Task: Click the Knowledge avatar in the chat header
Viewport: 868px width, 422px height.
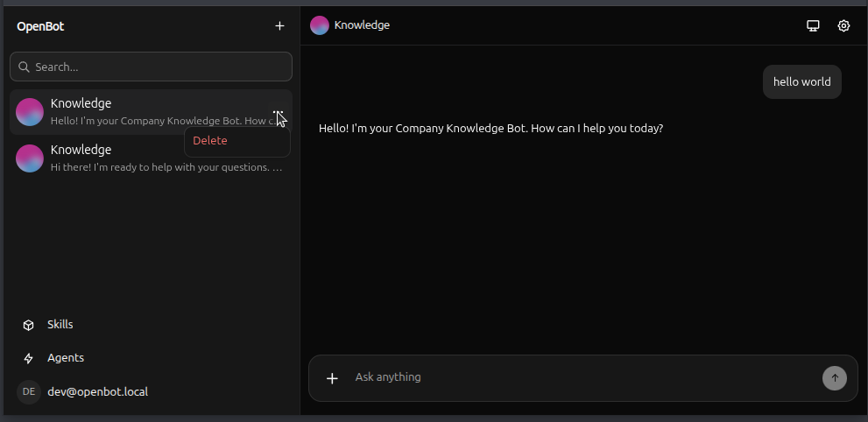Action: coord(320,25)
